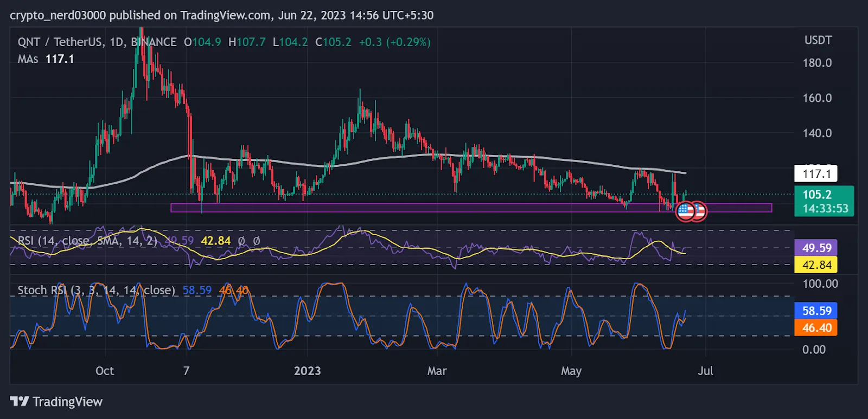Click the blue 58.59 value in Stoch RSI legend
This screenshot has width=868, height=419.
197,290
